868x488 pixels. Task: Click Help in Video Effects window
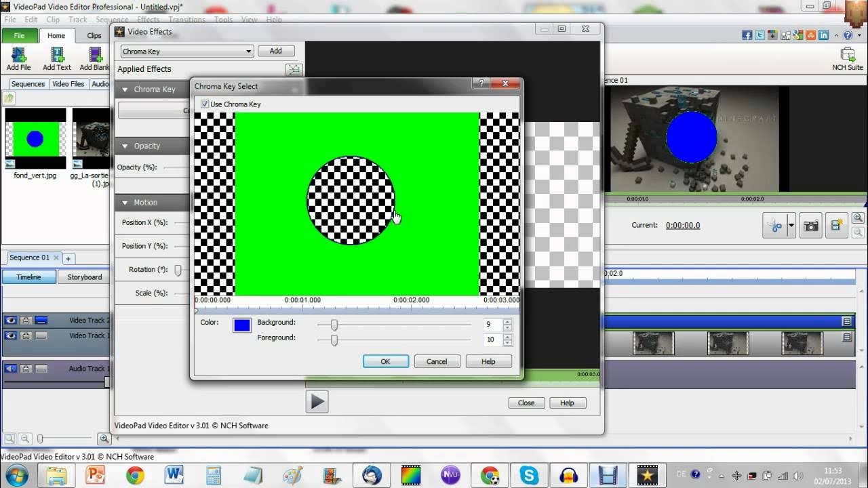click(567, 403)
